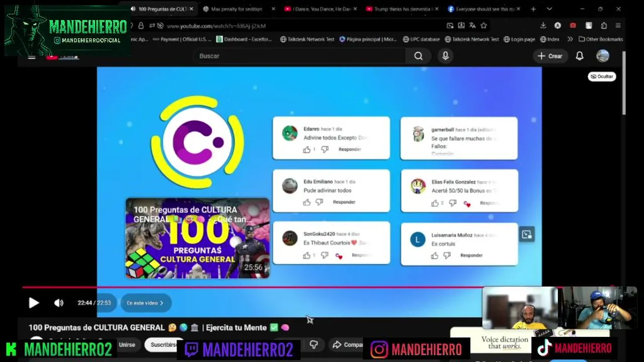The width and height of the screenshot is (644, 362).
Task: Open the Dashboard - Excelfor bookmark
Action: (x=244, y=39)
